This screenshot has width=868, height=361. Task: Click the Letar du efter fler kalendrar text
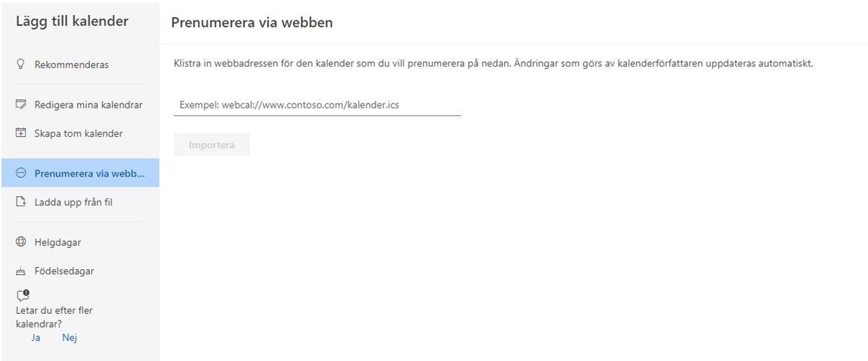point(54,317)
